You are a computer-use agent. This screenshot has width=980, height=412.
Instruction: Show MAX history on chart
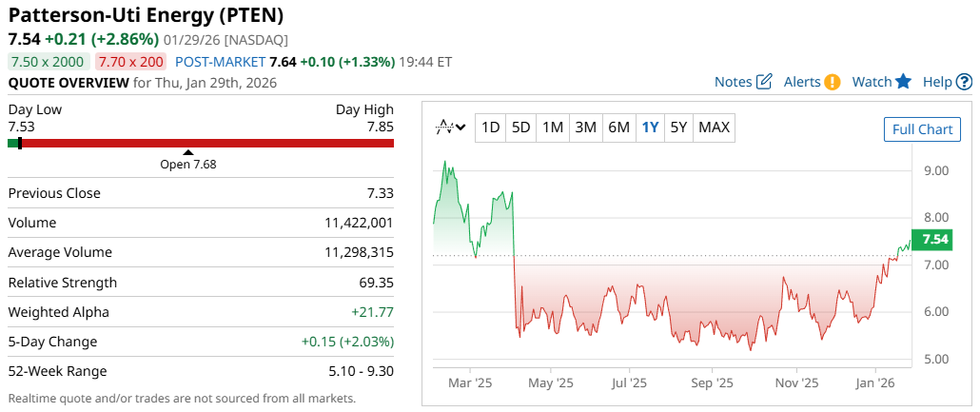715,127
